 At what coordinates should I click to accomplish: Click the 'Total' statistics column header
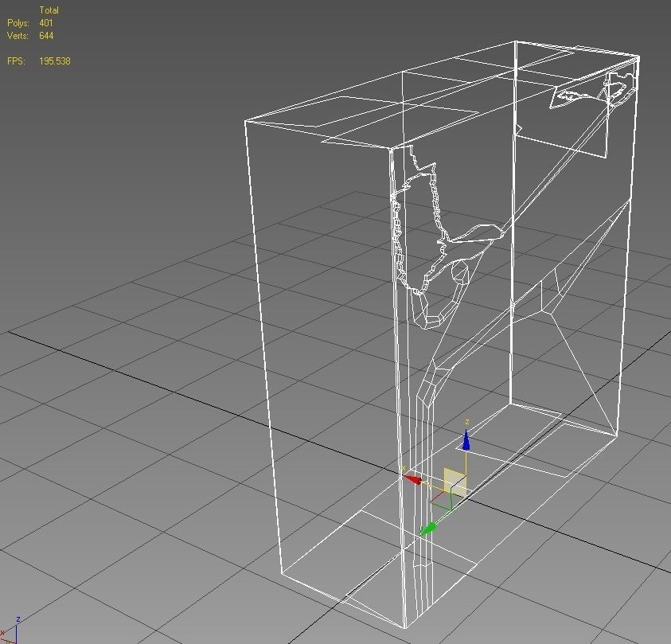(49, 10)
